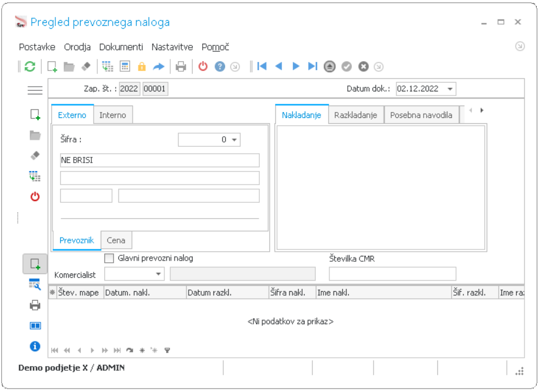
Task: Open the Šifra dropdown arrow
Action: click(235, 140)
